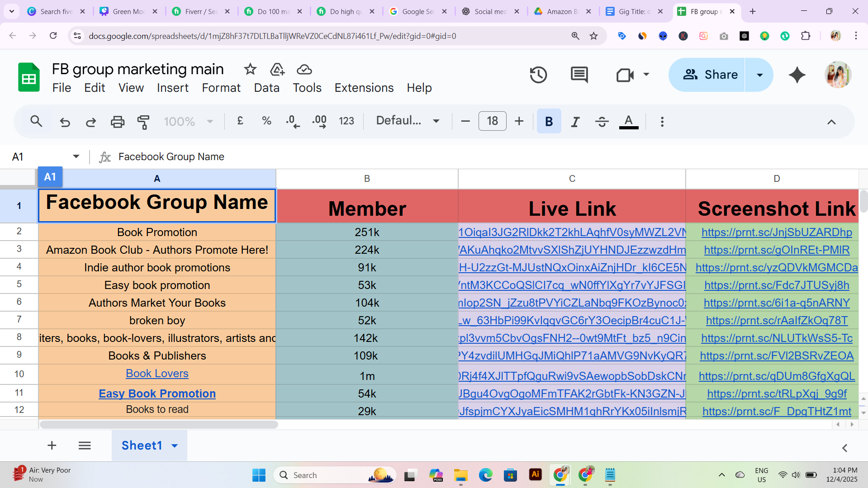The image size is (868, 488).
Task: Open the Book Lovers hyperlink
Action: coord(157,374)
